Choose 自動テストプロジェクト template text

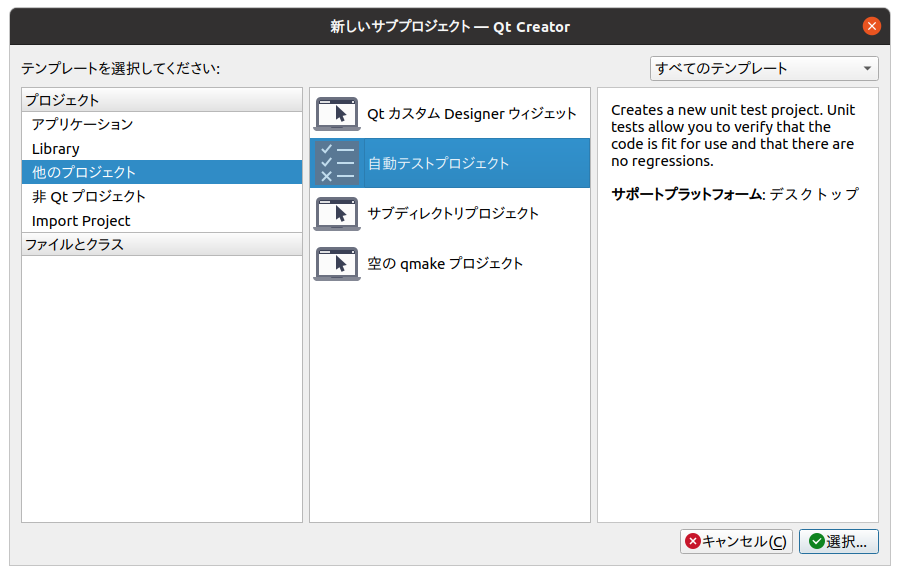click(x=438, y=164)
